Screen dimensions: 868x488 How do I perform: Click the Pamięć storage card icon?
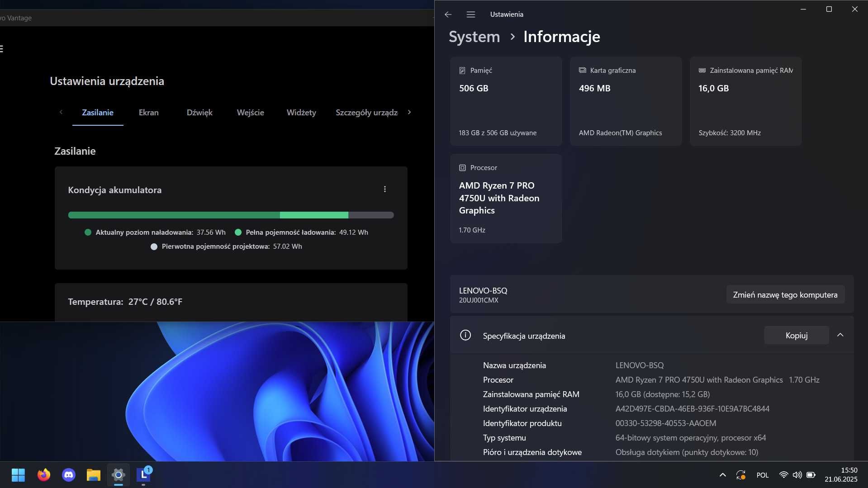pos(462,71)
